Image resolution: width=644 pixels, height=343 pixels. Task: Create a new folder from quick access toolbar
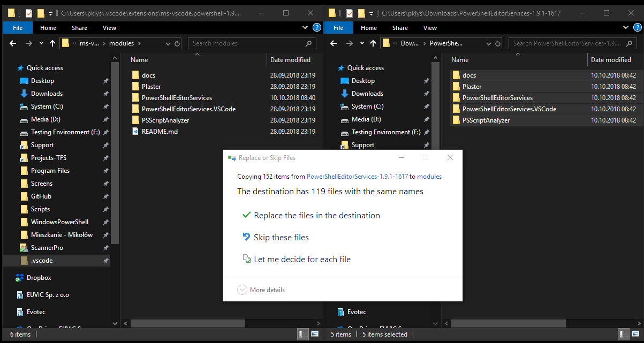click(41, 12)
